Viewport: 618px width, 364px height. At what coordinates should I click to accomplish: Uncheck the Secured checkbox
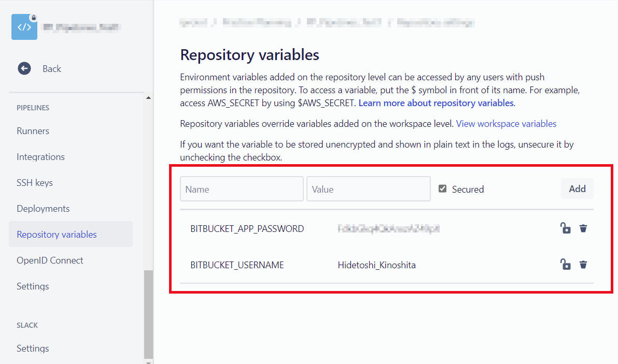click(x=443, y=188)
